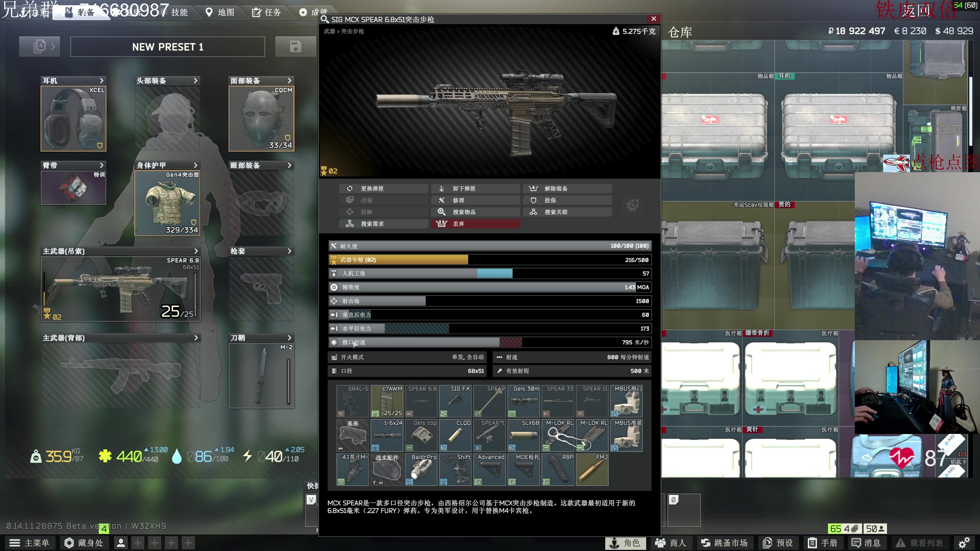The height and width of the screenshot is (551, 980).
Task: Choose 修理 repair action
Action: point(475,200)
